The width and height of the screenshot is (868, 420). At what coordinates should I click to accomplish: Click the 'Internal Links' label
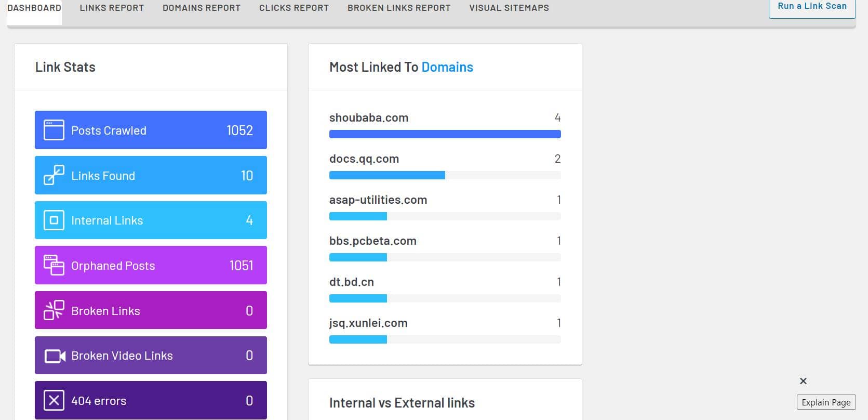coord(107,220)
